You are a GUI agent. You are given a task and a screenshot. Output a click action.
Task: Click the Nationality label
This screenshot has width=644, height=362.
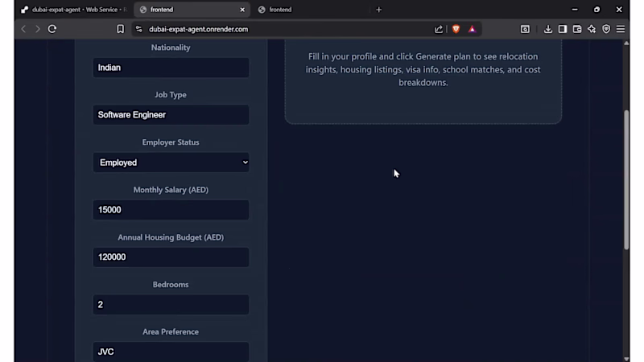click(171, 47)
